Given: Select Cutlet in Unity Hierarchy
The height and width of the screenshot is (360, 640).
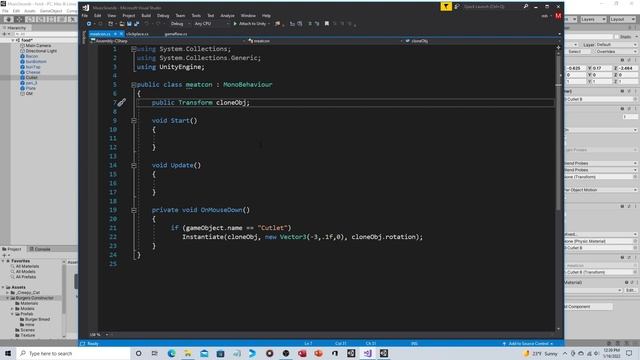Looking at the screenshot, I should pos(31,78).
